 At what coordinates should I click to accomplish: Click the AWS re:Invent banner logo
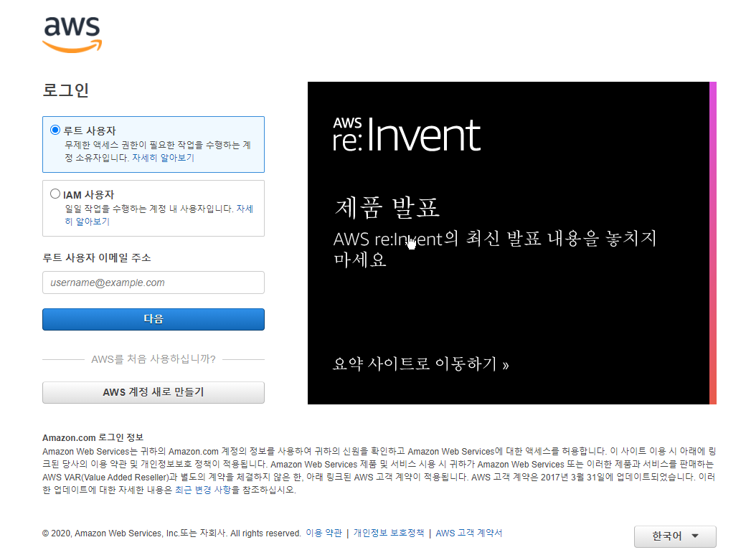tap(407, 135)
